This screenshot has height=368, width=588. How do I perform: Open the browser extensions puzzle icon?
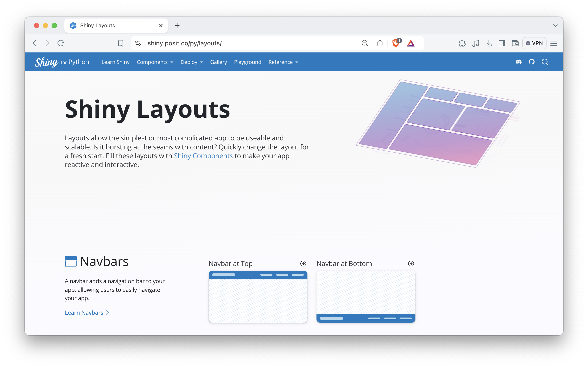(x=462, y=43)
